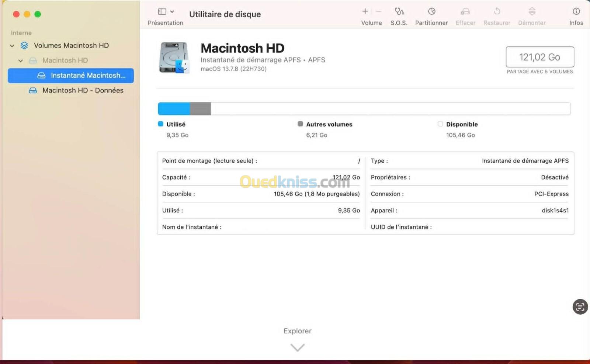The image size is (590, 364).
Task: Click the PARTAGÉ AVEC 5 VOLUMES caption
Action: click(539, 72)
